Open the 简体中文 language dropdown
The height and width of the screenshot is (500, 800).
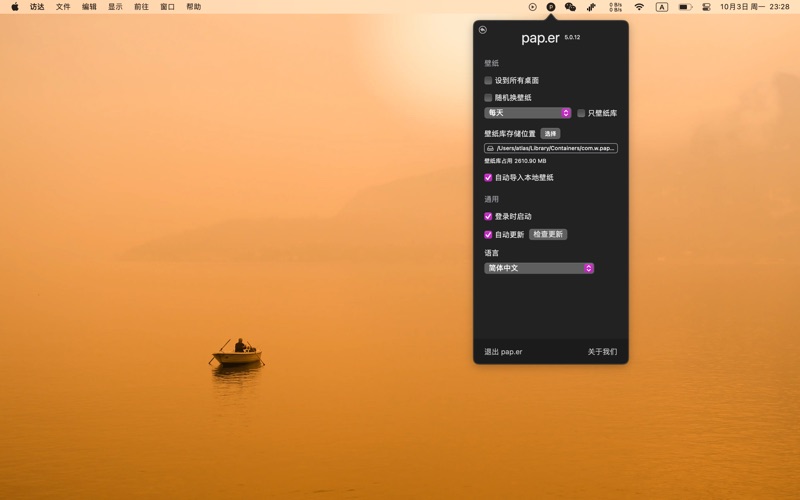539,268
